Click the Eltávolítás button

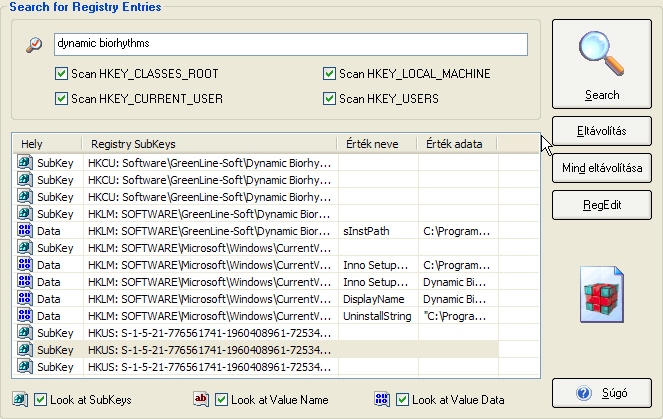pos(601,130)
